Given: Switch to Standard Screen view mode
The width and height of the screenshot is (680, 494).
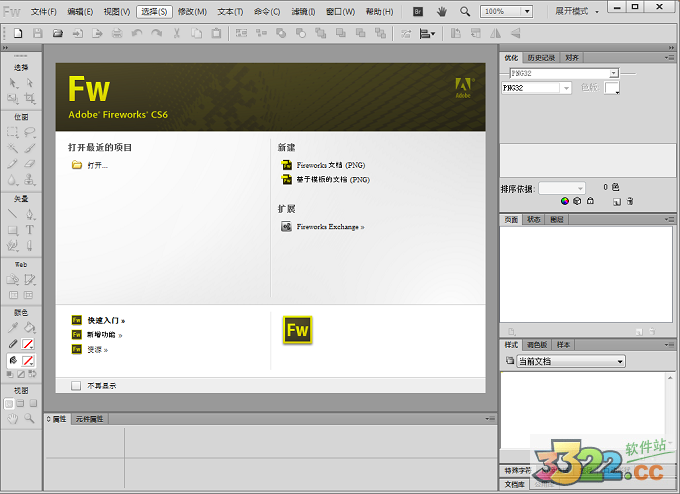Looking at the screenshot, I should click(x=9, y=404).
